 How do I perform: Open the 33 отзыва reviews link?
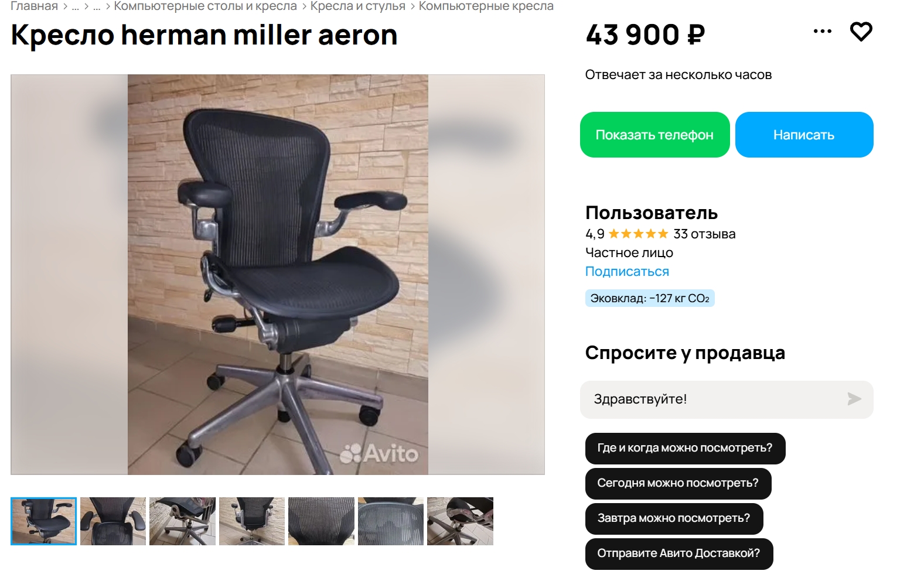pos(704,234)
